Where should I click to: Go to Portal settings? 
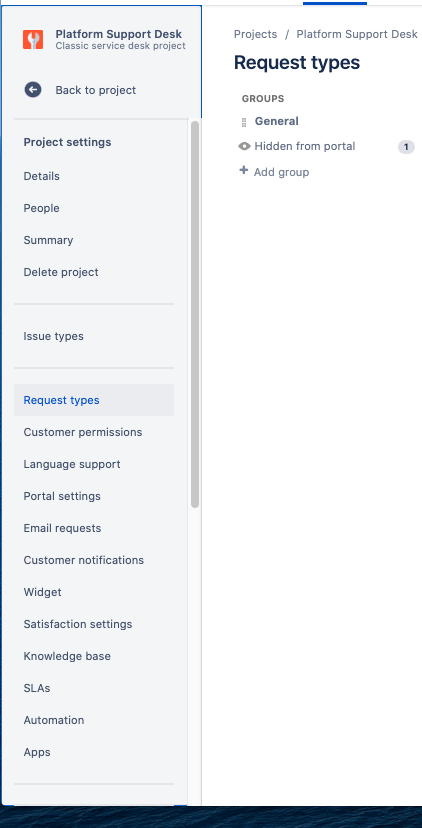tap(62, 496)
